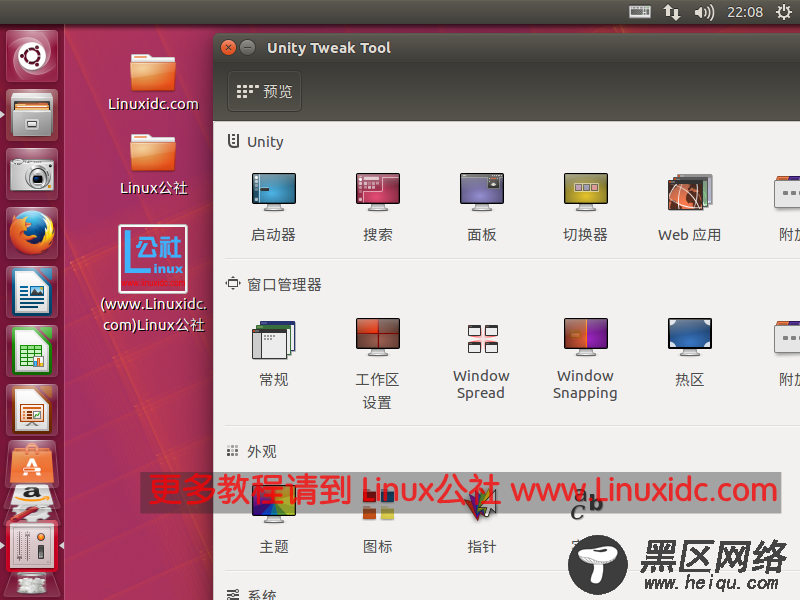The image size is (800, 600).
Task: Open the Linux公社 desktop folder
Action: [x=153, y=164]
